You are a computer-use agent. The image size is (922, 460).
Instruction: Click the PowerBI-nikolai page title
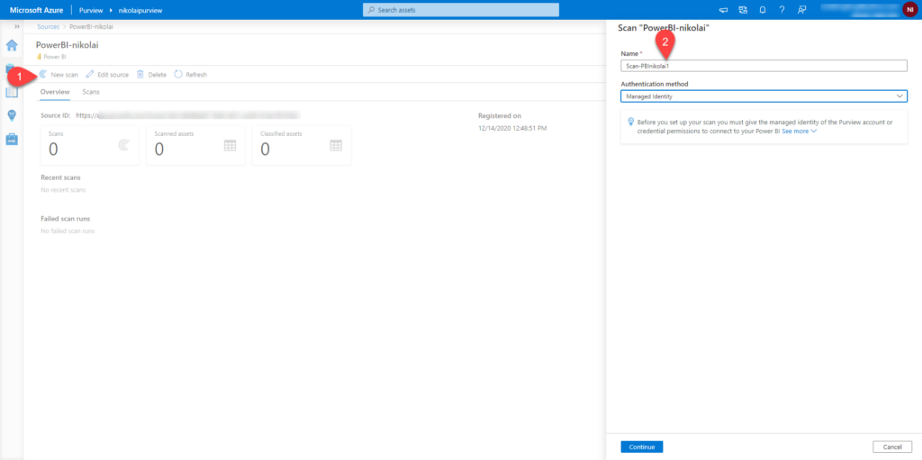point(67,45)
